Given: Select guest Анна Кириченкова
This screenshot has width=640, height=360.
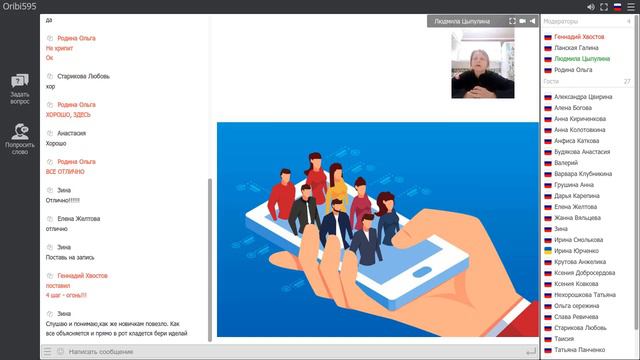Looking at the screenshot, I should point(580,119).
